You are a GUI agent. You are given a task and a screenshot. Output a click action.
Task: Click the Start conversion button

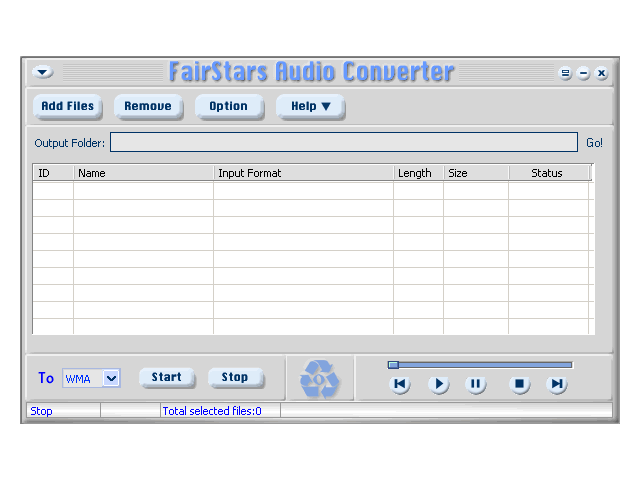pyautogui.click(x=167, y=377)
